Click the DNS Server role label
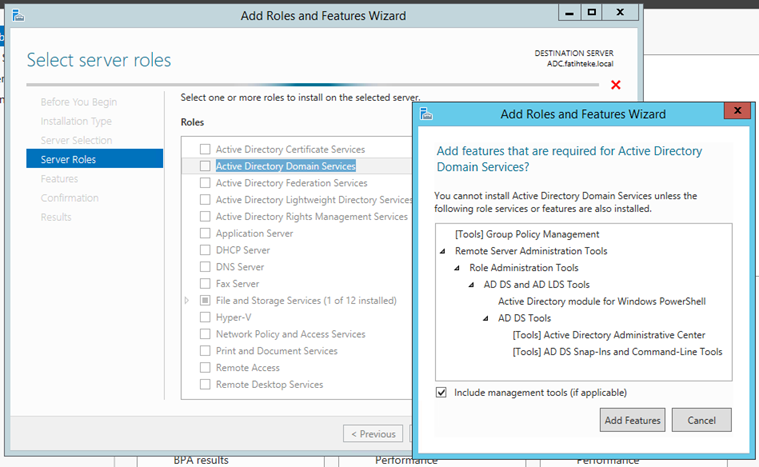The image size is (759, 467). [240, 267]
